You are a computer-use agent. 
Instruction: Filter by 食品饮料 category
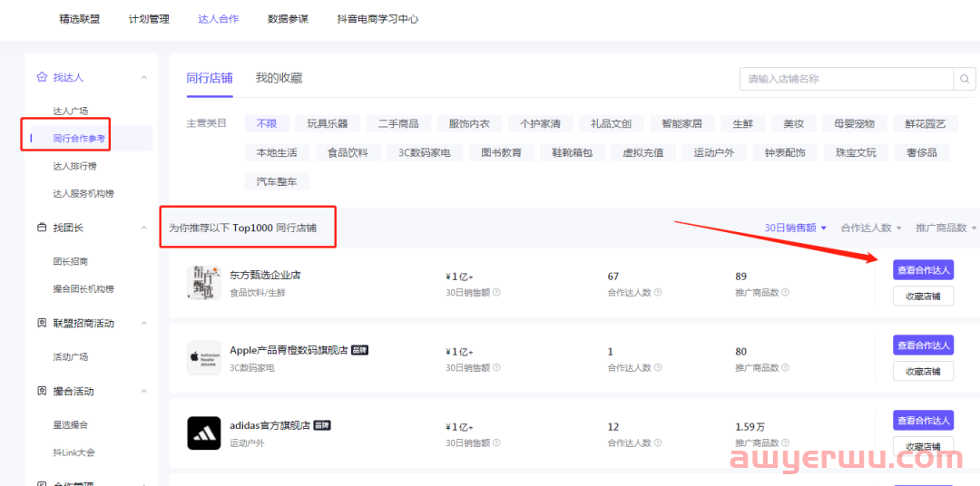348,153
